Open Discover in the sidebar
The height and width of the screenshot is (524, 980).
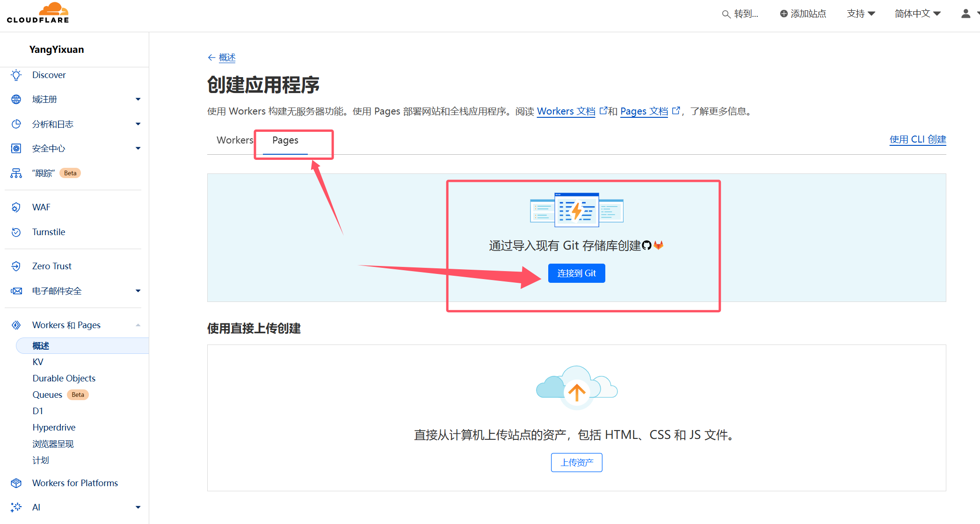[x=49, y=75]
